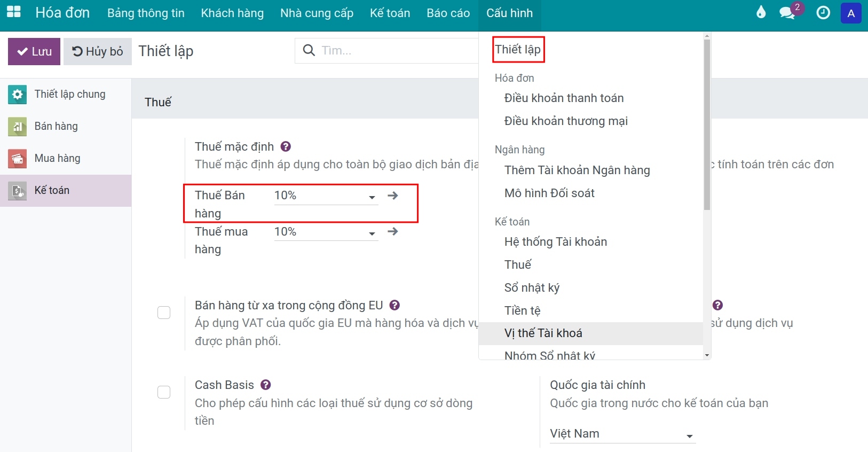Select Mô hình Đối soát entry
The width and height of the screenshot is (868, 452).
[x=549, y=193]
